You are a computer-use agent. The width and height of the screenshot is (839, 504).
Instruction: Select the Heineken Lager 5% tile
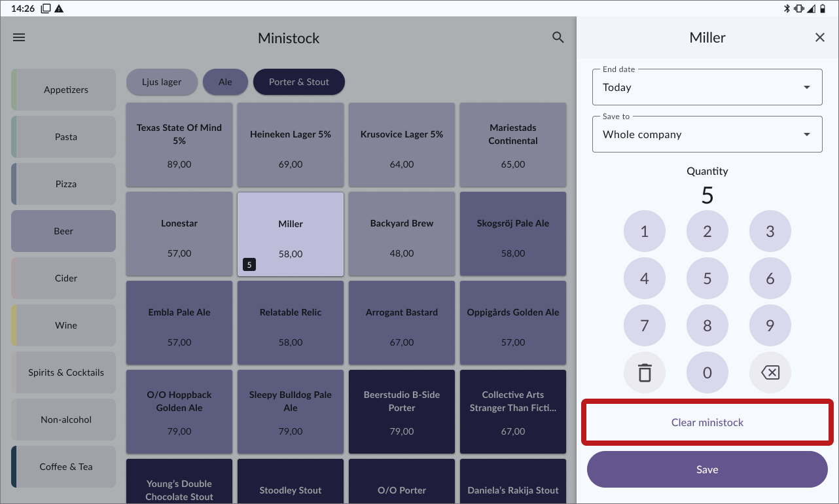tap(291, 145)
